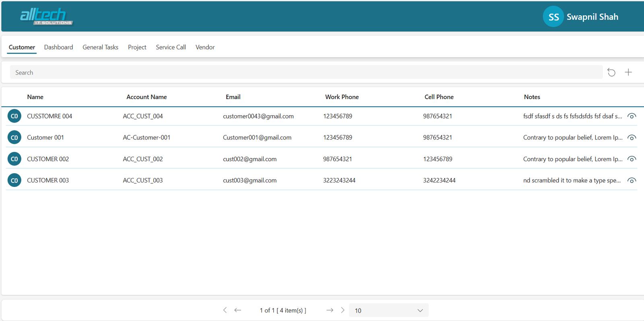Open the General Tasks tab
The height and width of the screenshot is (321, 644).
point(100,47)
